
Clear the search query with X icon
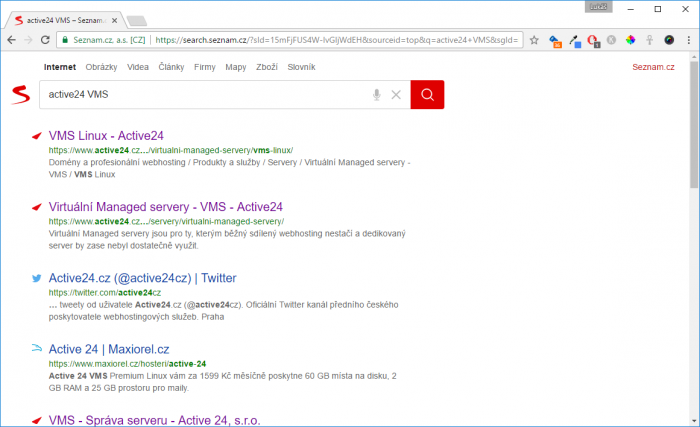coord(396,95)
